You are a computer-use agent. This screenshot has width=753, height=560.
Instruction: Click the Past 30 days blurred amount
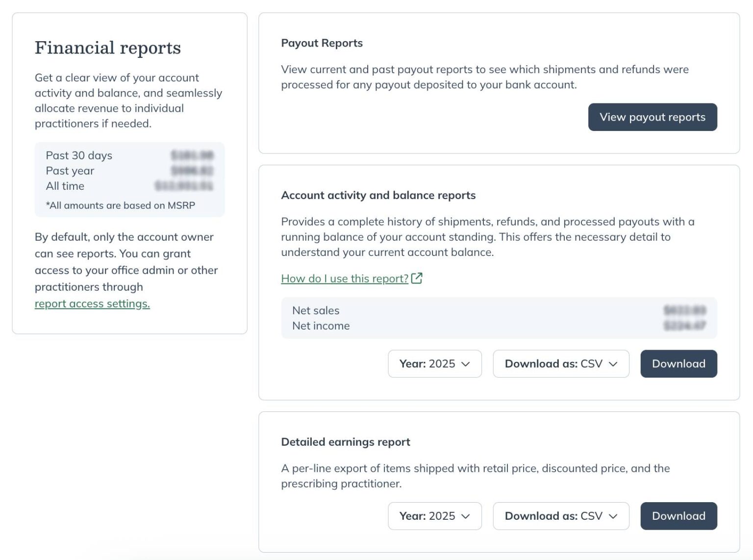pyautogui.click(x=191, y=155)
